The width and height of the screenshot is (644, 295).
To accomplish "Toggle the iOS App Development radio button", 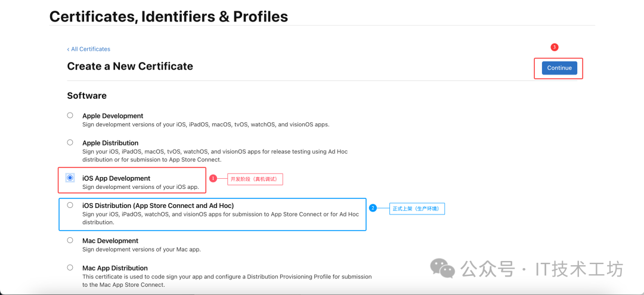I will (x=70, y=178).
